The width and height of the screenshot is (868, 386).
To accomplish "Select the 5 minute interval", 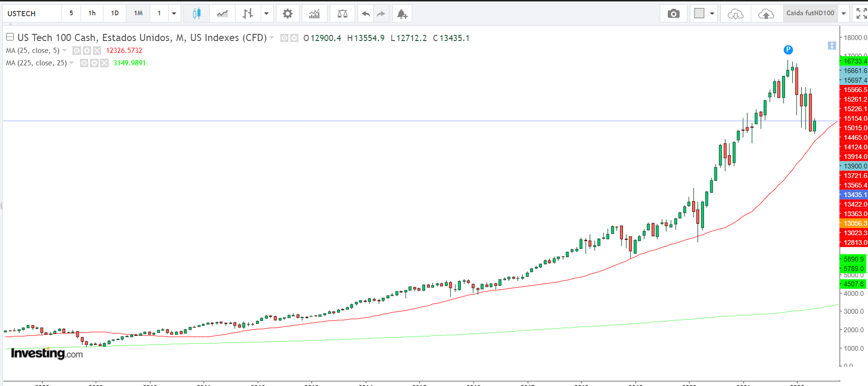I will [71, 13].
